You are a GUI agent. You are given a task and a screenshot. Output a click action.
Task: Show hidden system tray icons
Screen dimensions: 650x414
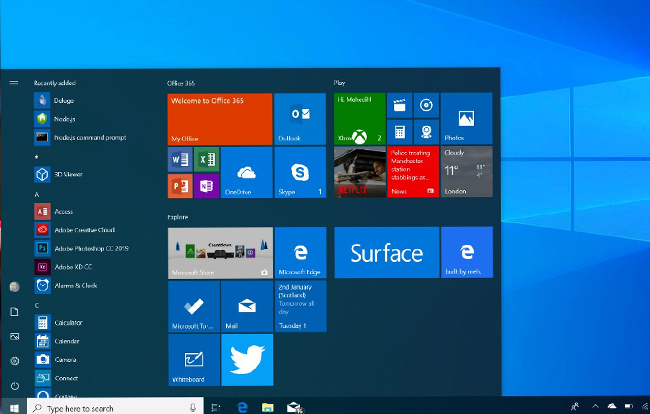595,407
